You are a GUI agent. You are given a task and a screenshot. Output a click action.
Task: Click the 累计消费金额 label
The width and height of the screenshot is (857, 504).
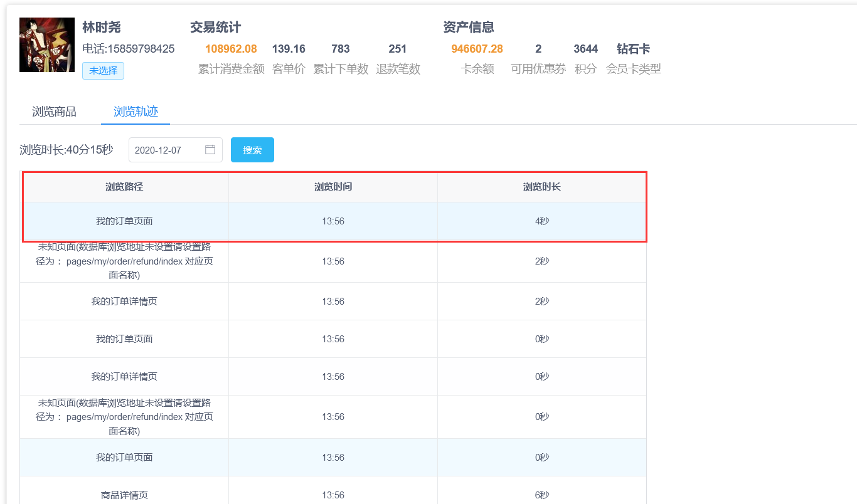(x=231, y=69)
